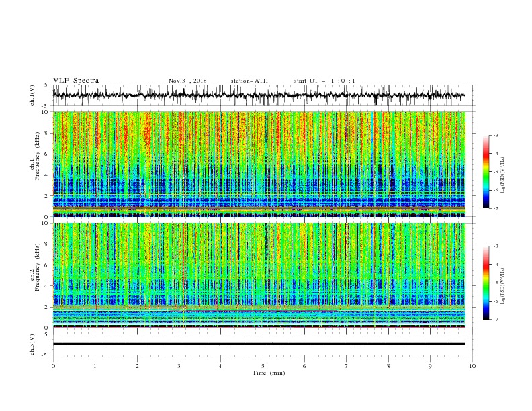Screen dimensions: 532x411
Task: Click the "-3" tick on the ch.2 color bar
Action: [x=496, y=246]
